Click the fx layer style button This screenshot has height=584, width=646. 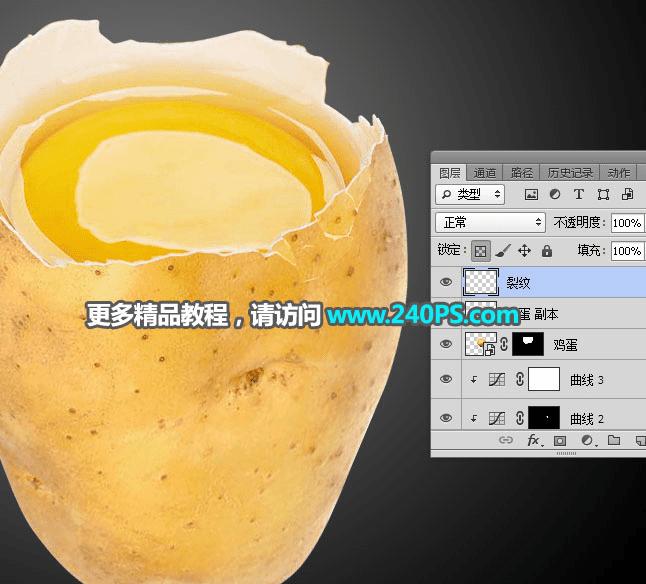click(x=535, y=441)
